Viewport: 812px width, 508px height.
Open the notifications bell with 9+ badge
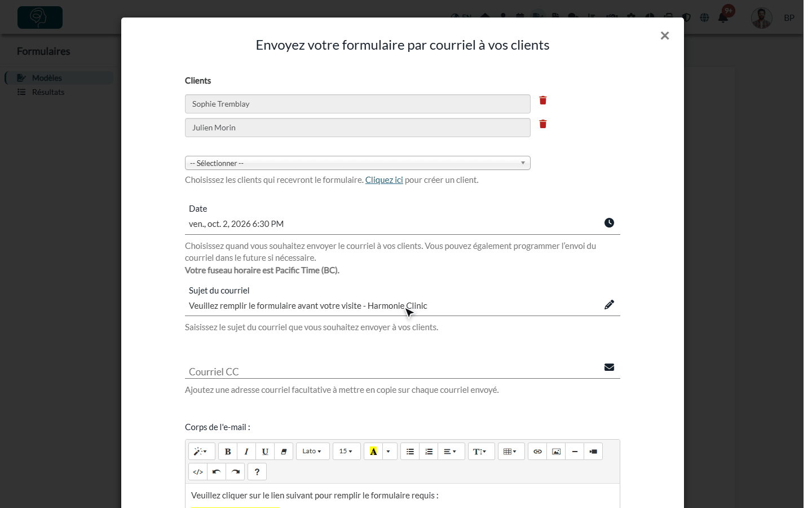pos(723,17)
